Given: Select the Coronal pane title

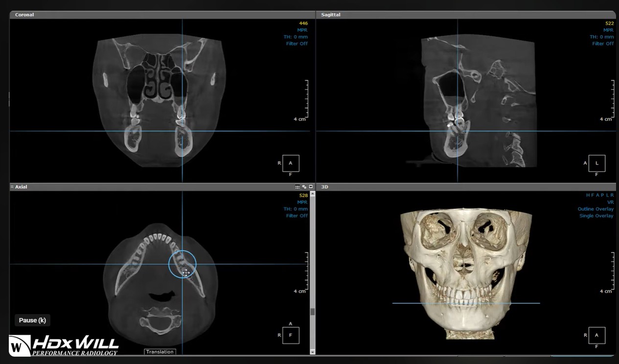Looking at the screenshot, I should click(x=24, y=15).
